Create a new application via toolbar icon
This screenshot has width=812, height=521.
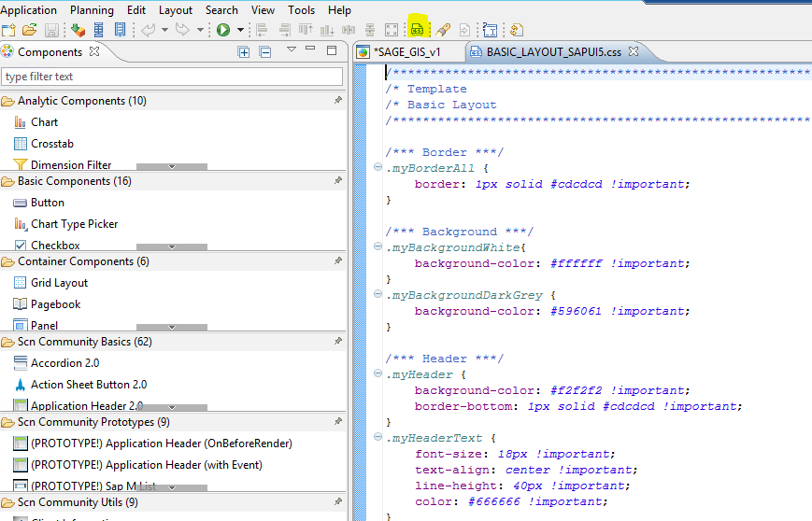pyautogui.click(x=8, y=30)
